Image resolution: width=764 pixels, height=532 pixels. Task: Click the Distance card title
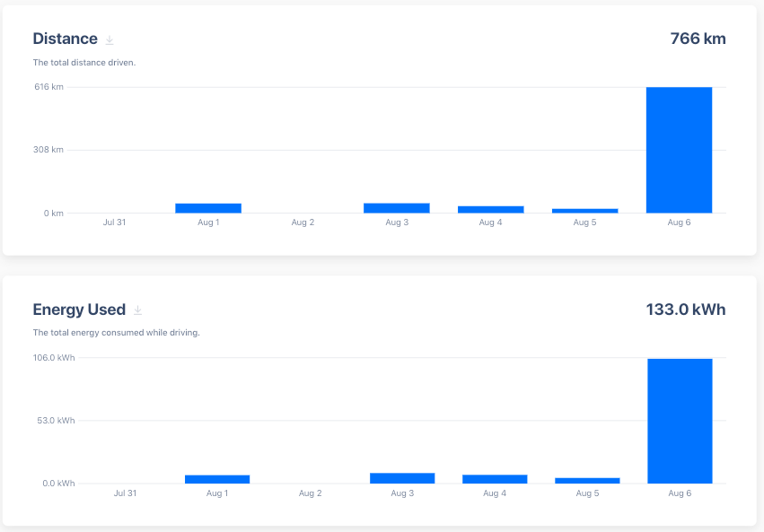tap(65, 39)
